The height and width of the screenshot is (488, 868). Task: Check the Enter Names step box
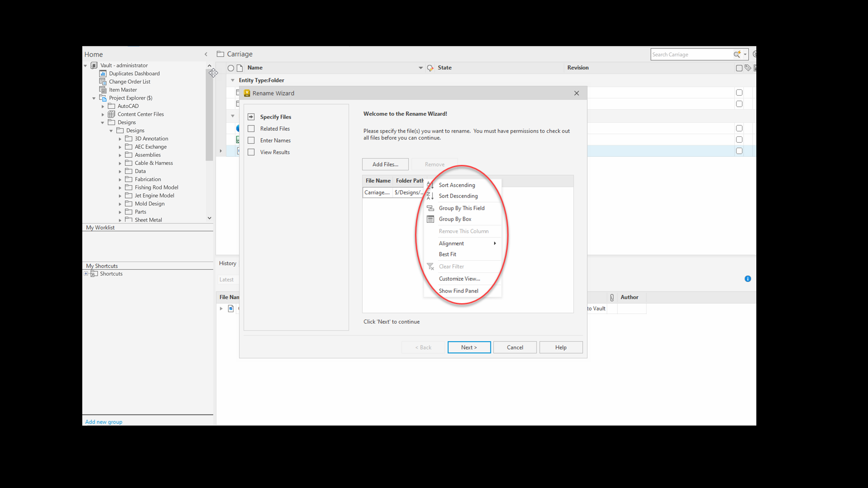click(x=251, y=141)
